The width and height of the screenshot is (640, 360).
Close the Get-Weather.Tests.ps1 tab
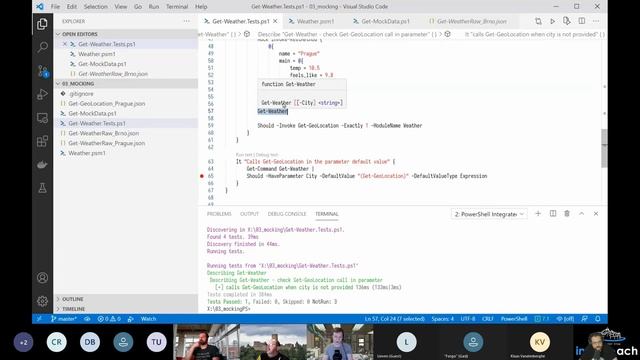click(x=276, y=21)
